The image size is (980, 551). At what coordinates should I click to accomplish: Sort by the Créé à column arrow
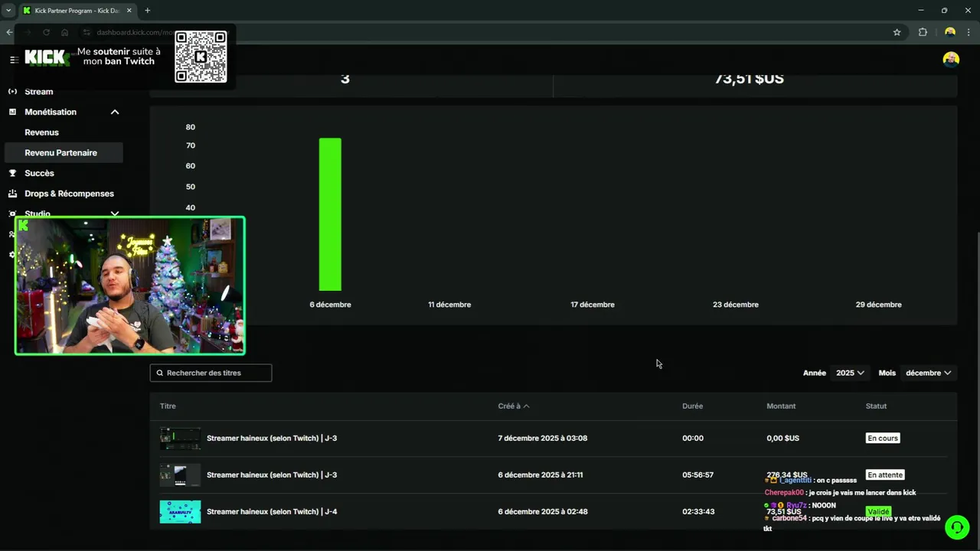(x=526, y=406)
